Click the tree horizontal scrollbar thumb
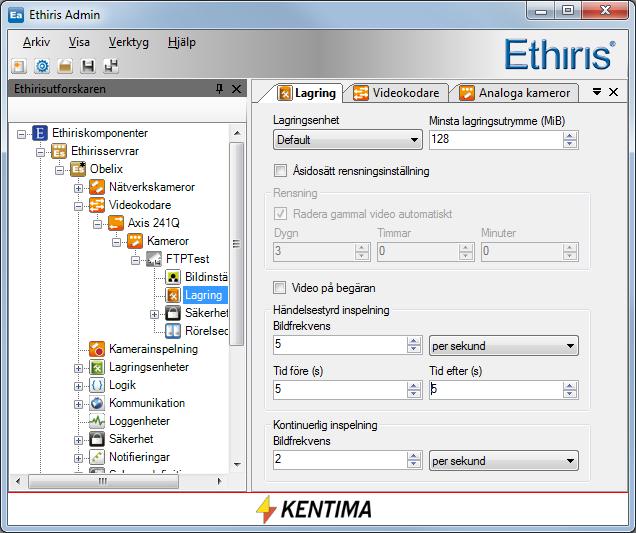Image resolution: width=636 pixels, height=533 pixels. [103, 481]
